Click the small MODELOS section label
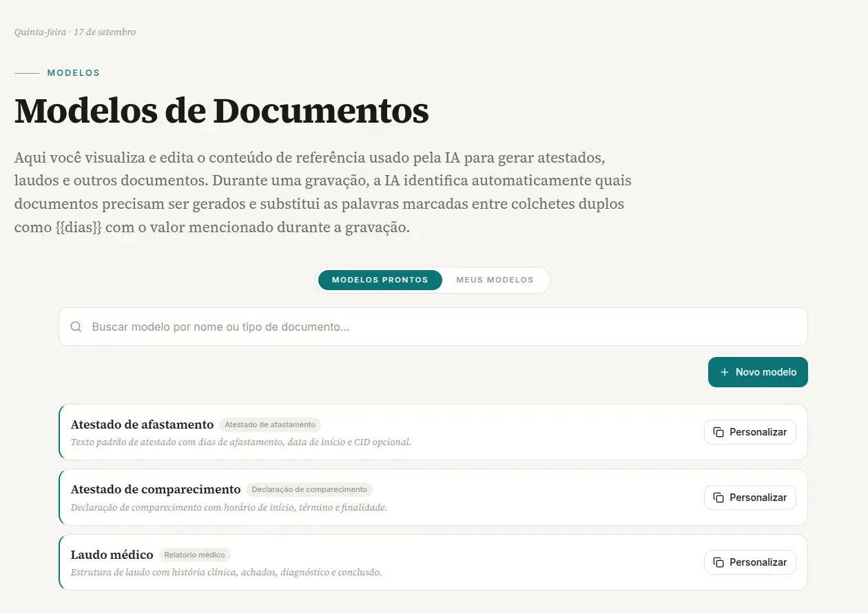 pos(74,73)
